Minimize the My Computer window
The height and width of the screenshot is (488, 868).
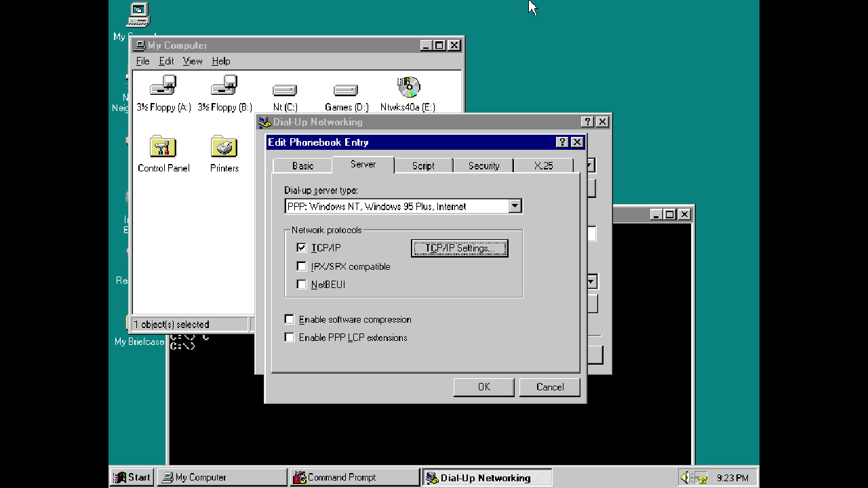coord(426,45)
